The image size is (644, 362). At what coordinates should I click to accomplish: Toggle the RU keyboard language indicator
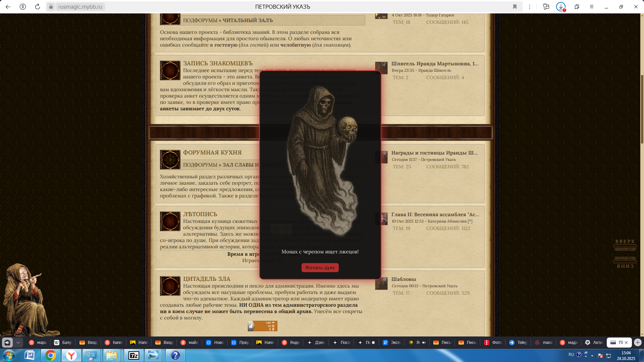(x=571, y=354)
